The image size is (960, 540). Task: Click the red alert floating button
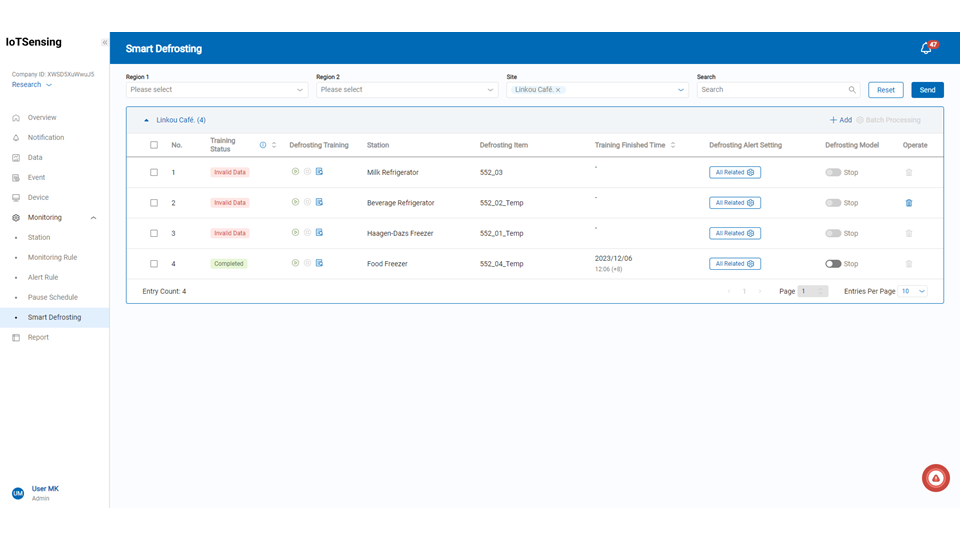coord(935,478)
